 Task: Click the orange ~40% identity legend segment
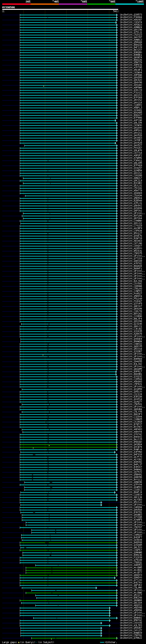pyautogui.click(x=45, y=4)
